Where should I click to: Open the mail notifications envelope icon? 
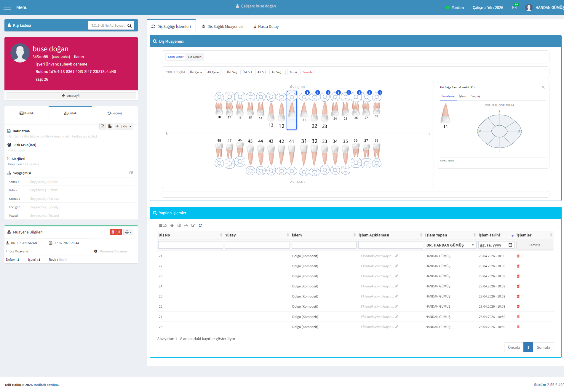click(x=514, y=7)
